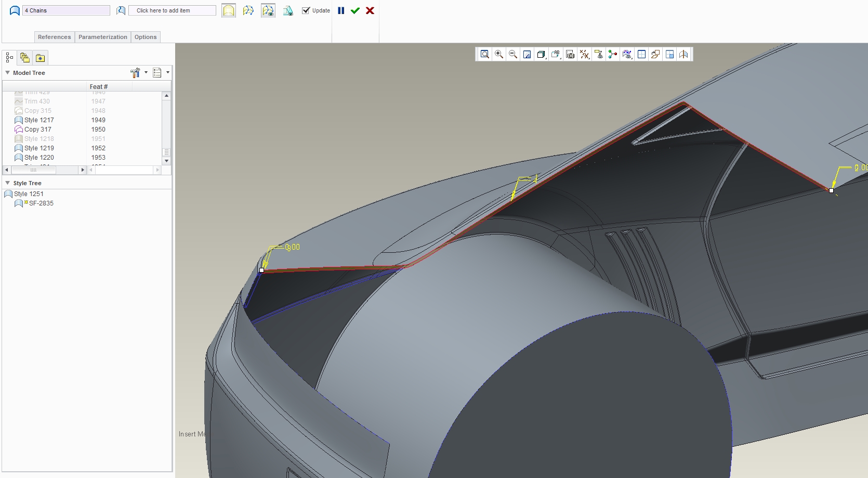The image size is (868, 478).
Task: Click feature number 1952 cell
Action: click(x=98, y=148)
